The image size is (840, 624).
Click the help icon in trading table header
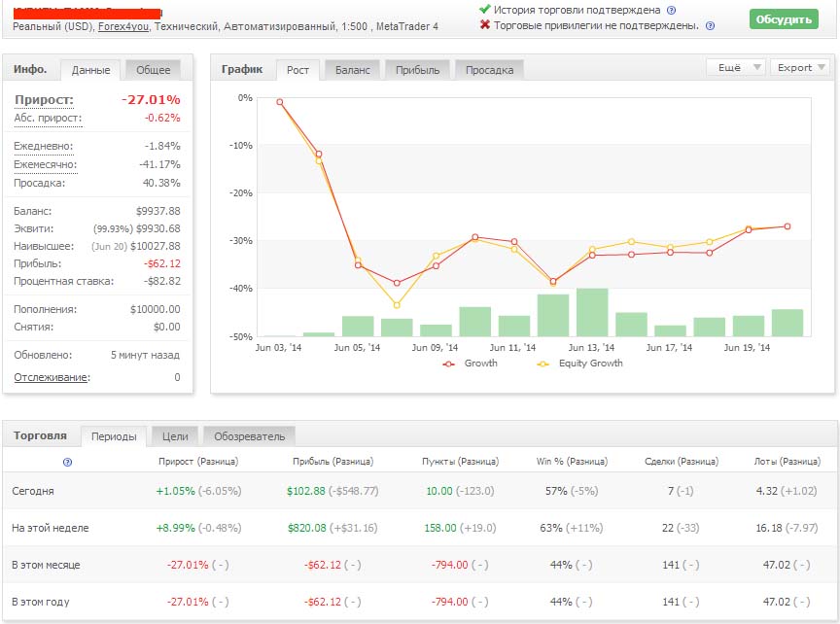pyautogui.click(x=67, y=462)
